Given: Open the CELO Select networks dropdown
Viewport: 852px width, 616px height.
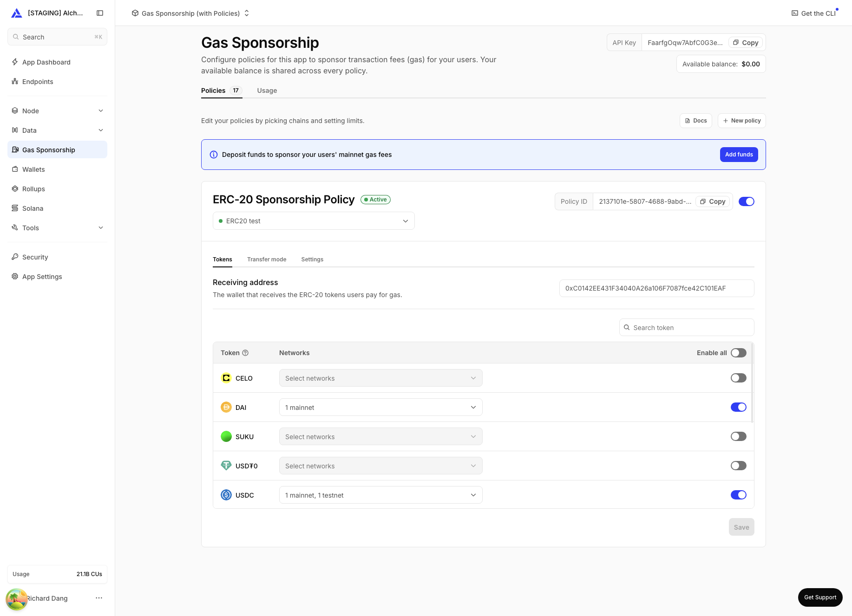Looking at the screenshot, I should 381,378.
